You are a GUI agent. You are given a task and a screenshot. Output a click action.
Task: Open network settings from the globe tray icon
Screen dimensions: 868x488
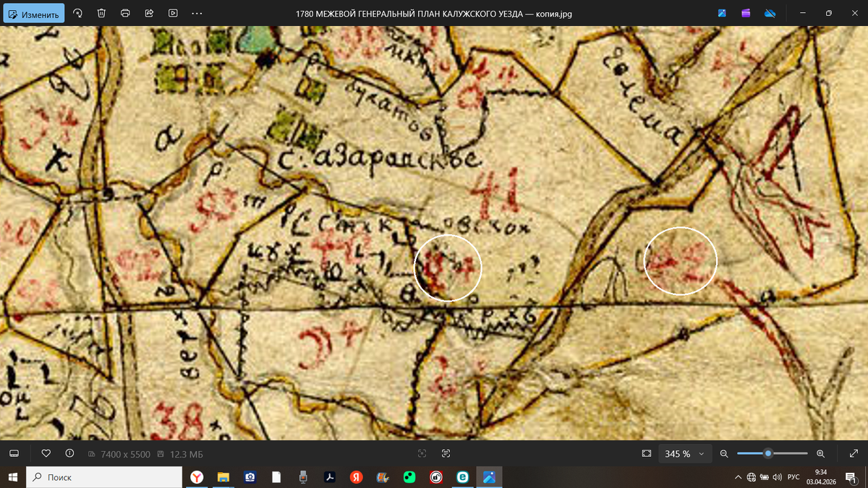tap(752, 477)
